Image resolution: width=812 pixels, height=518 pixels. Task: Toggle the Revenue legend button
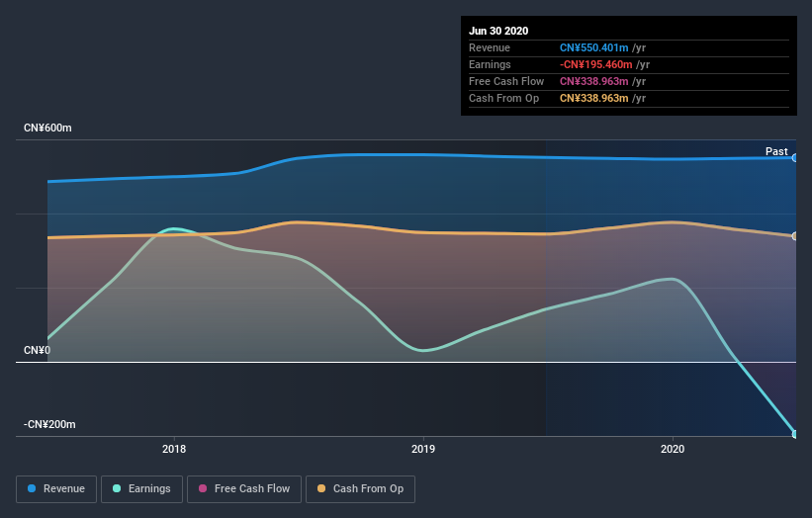[x=56, y=489]
